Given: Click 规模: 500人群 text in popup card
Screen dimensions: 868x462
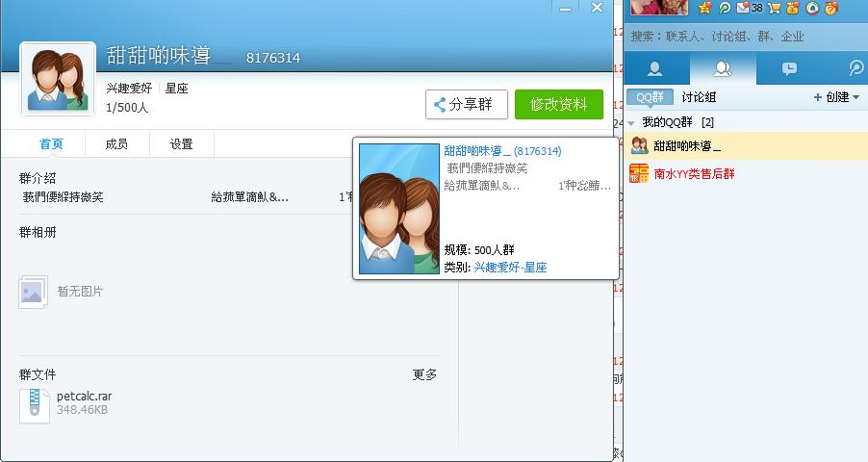Looking at the screenshot, I should coord(479,250).
